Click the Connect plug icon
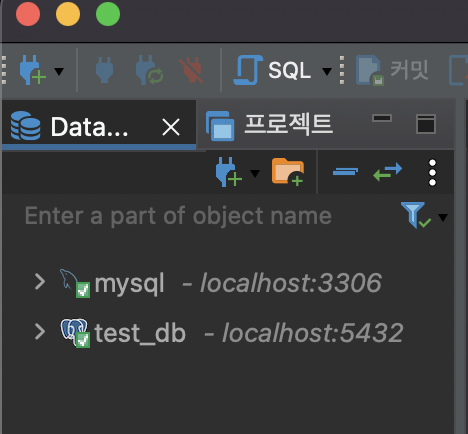 tap(104, 70)
